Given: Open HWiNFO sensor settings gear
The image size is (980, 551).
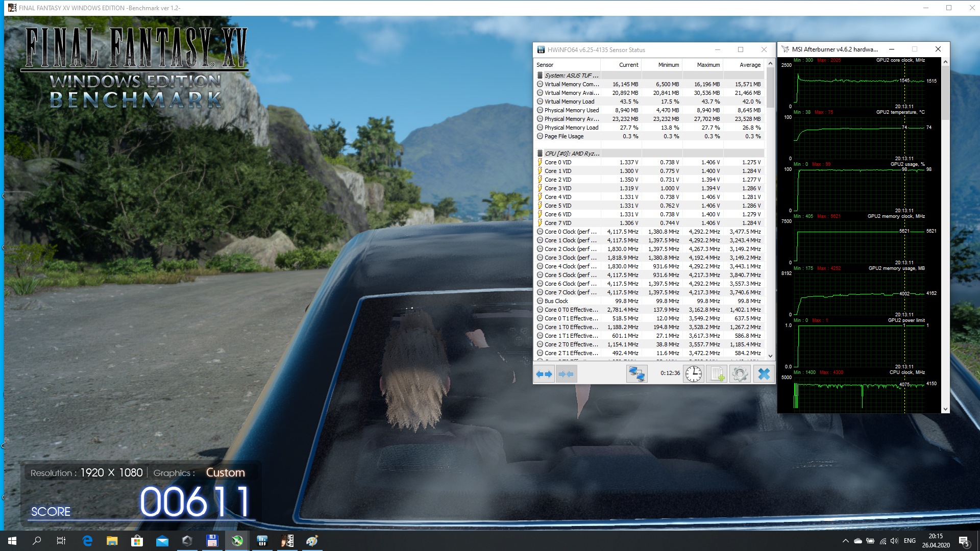Looking at the screenshot, I should (740, 374).
